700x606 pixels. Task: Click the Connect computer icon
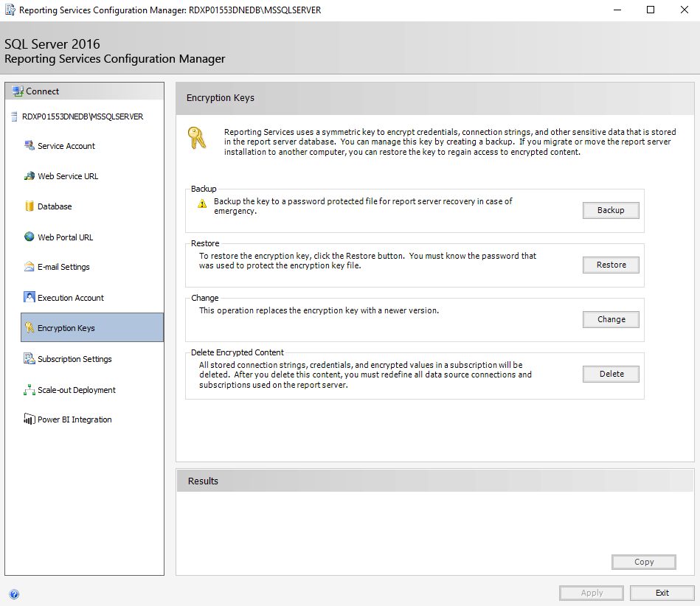(x=18, y=91)
